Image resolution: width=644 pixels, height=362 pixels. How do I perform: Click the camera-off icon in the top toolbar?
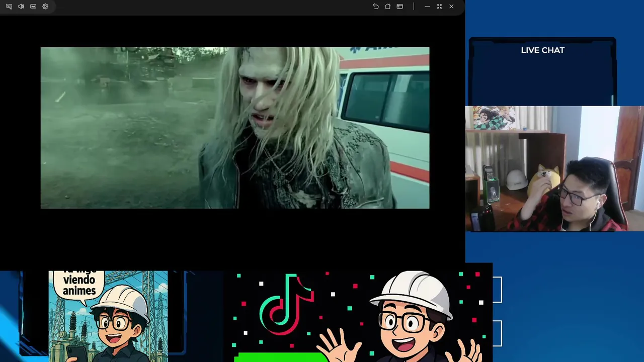pos(9,7)
